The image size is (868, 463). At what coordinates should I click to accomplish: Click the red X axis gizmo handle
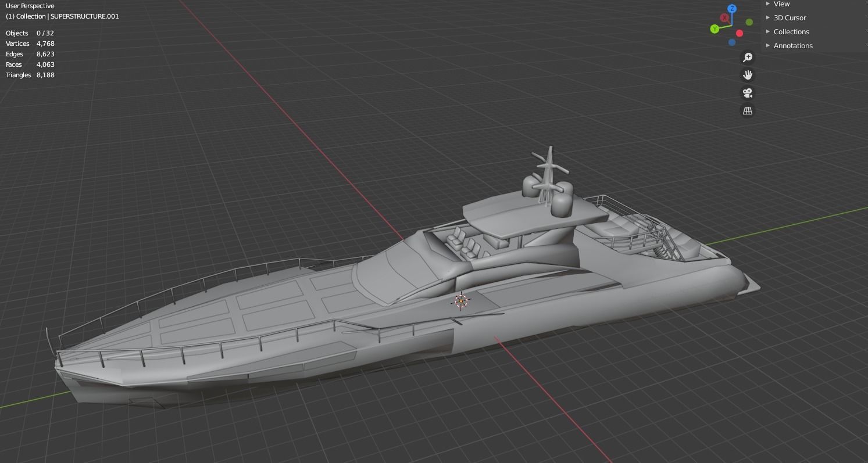(725, 18)
